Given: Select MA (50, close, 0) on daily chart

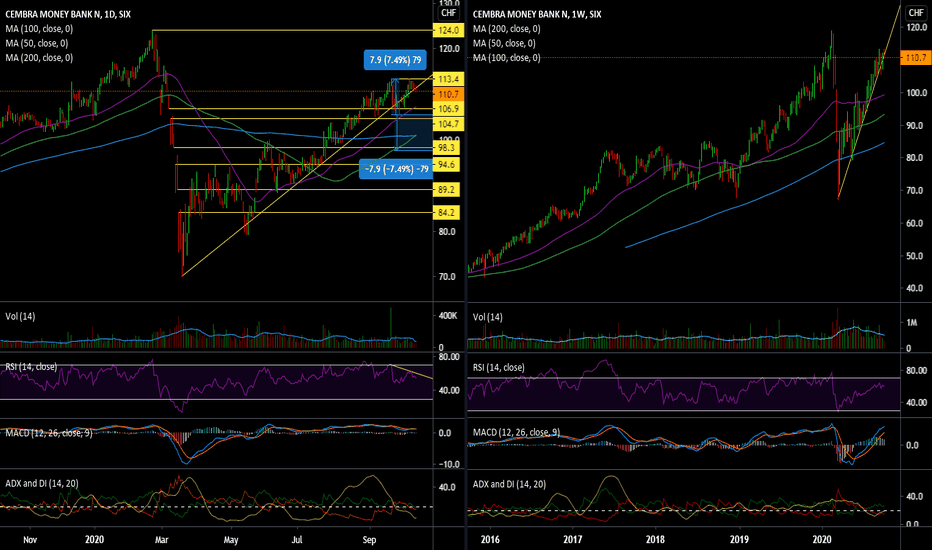Looking at the screenshot, I should (x=37, y=43).
